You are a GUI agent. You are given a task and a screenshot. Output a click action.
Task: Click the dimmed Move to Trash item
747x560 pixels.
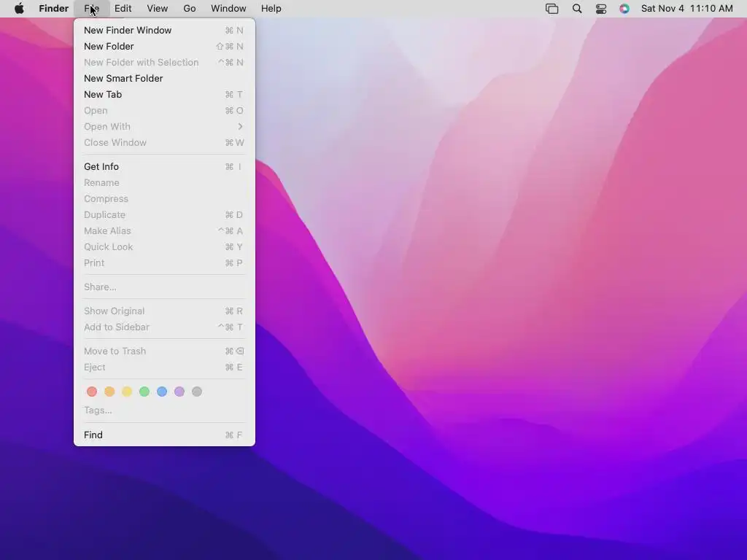click(164, 351)
